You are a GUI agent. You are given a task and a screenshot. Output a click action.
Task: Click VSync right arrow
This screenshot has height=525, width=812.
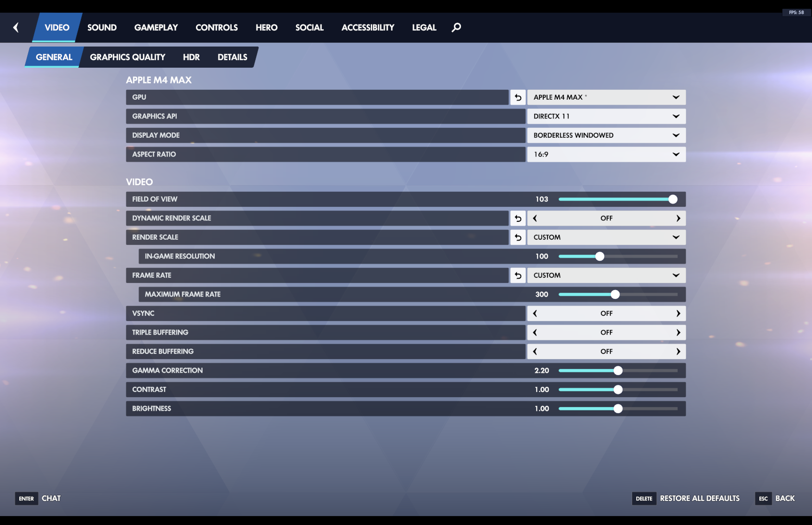point(678,313)
